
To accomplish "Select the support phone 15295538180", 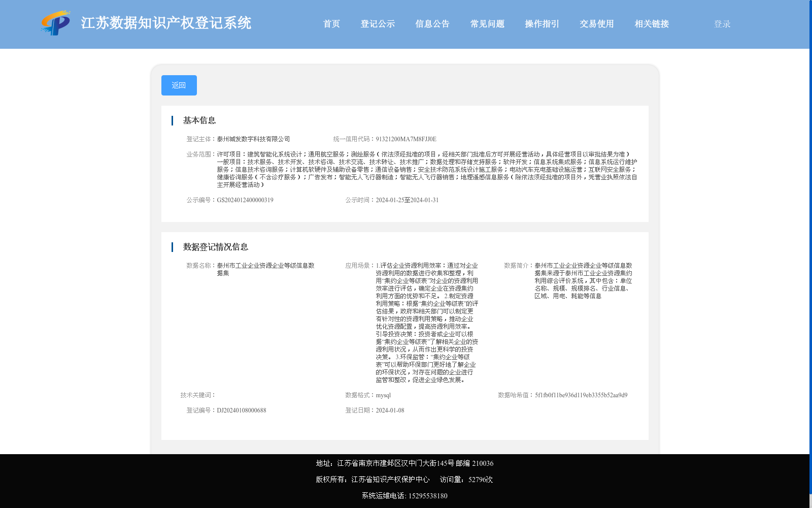I will 428,496.
